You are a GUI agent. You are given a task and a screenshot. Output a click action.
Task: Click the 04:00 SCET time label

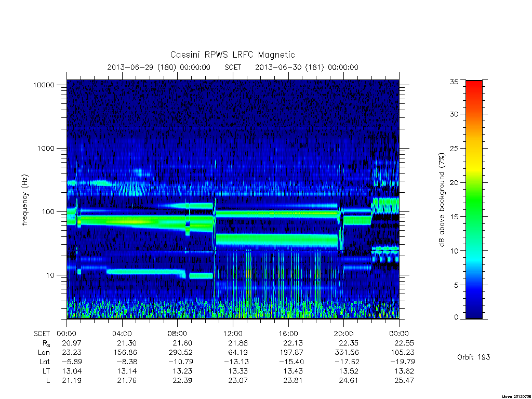(x=122, y=334)
